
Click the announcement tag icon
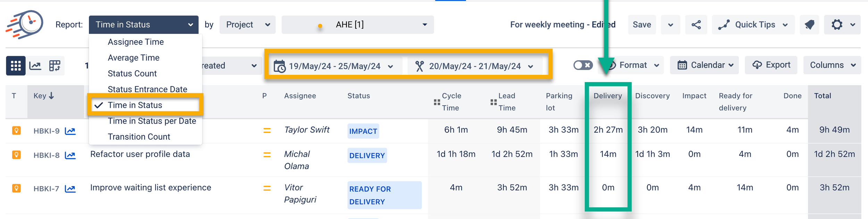[x=809, y=25]
